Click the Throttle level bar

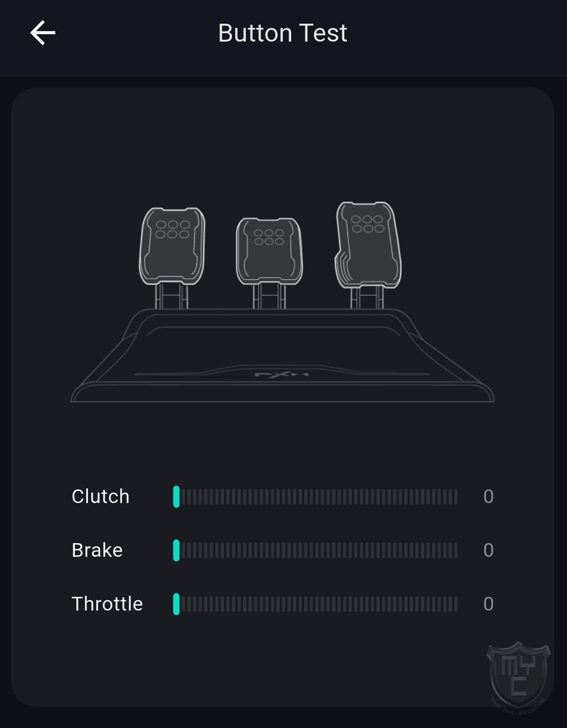[318, 604]
